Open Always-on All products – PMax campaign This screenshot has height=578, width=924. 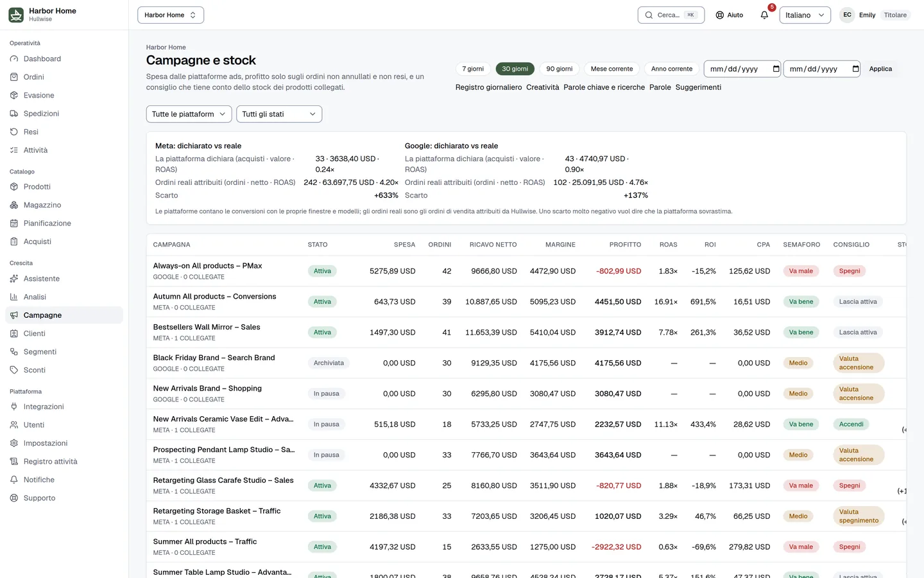click(207, 266)
